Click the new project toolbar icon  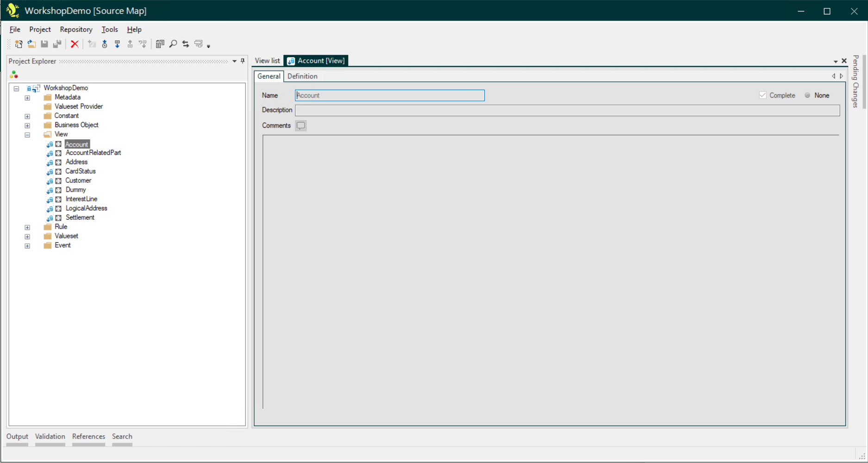tap(19, 44)
